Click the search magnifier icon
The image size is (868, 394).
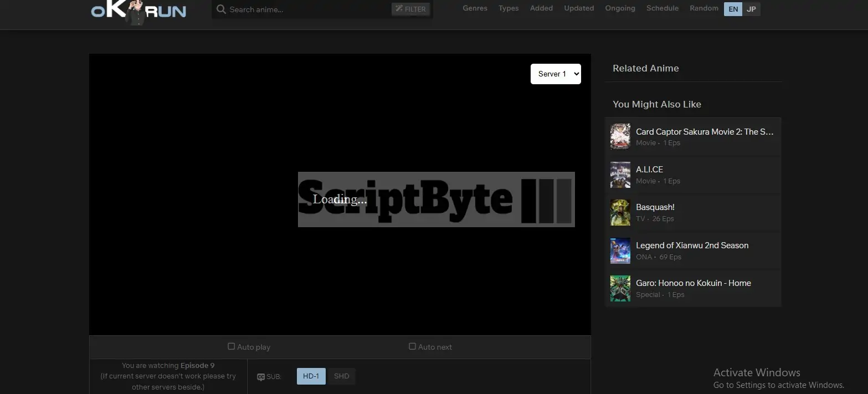221,9
